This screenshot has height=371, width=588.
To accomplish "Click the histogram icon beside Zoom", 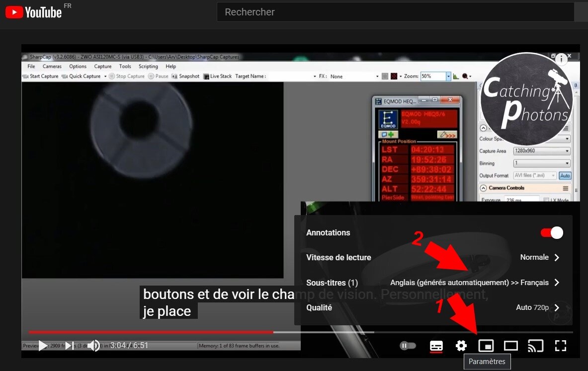I will [456, 76].
